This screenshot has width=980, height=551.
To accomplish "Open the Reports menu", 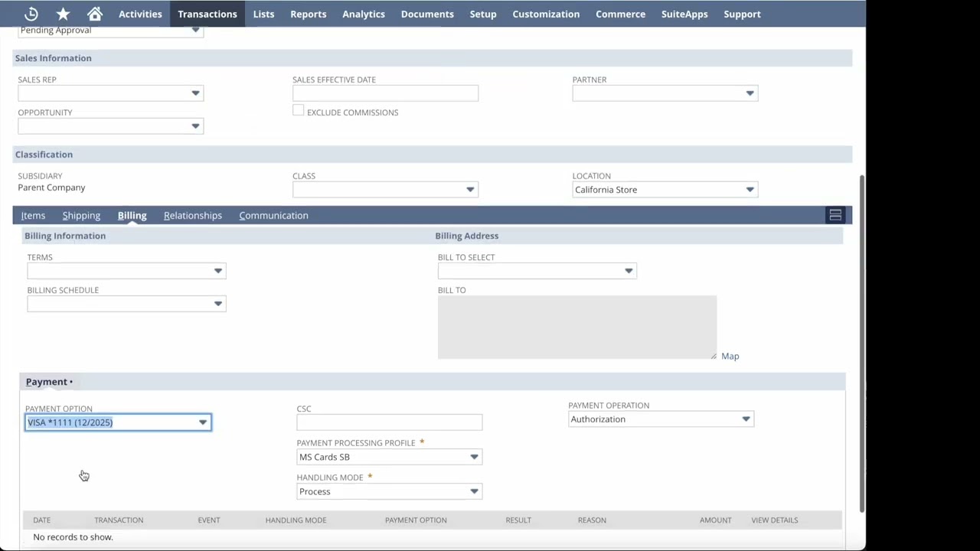I will (x=309, y=14).
